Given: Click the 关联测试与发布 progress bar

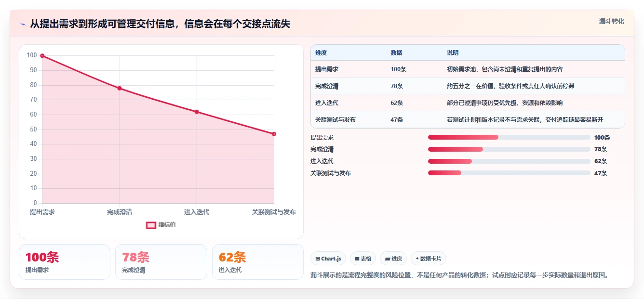Looking at the screenshot, I should coord(509,173).
